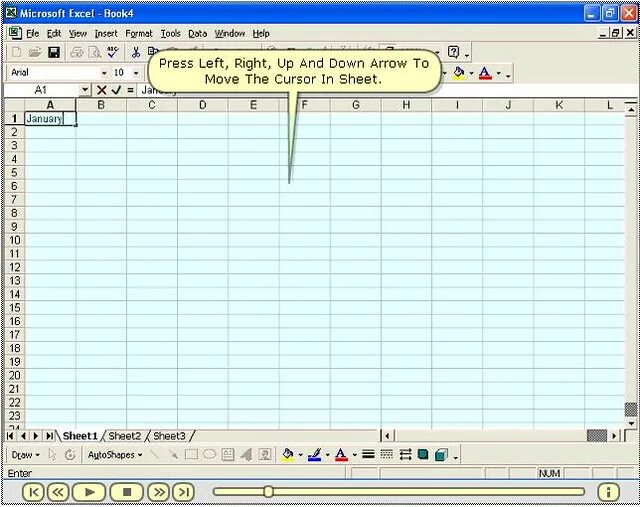Confirm entry with the formula bar checkmark
This screenshot has height=507, width=640.
point(116,90)
